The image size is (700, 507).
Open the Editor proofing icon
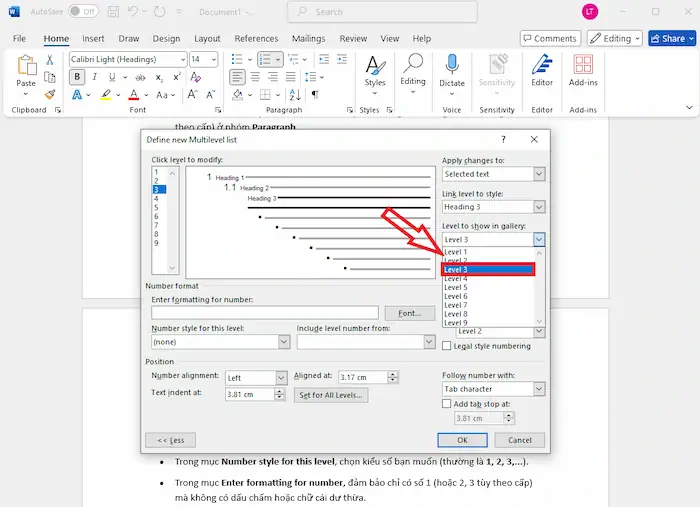tap(542, 68)
